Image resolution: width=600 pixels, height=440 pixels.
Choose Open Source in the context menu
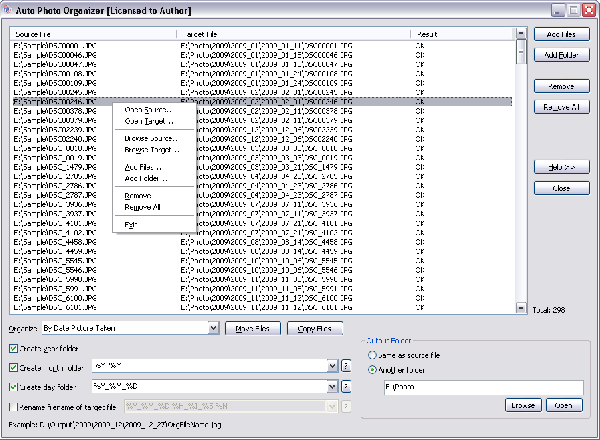tap(147, 109)
